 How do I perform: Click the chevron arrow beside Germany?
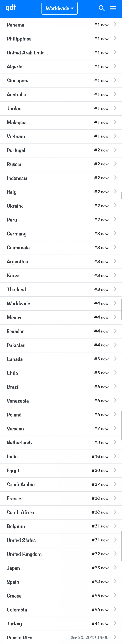coord(115,233)
